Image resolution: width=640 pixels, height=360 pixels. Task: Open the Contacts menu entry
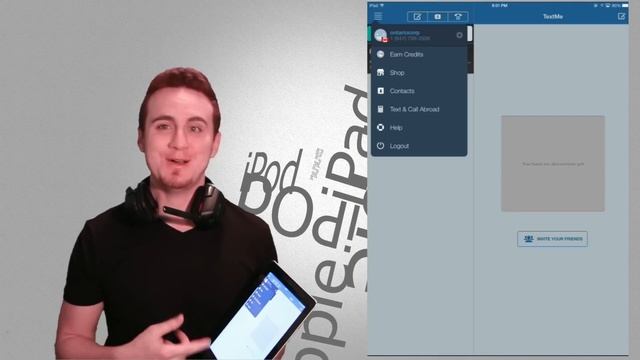click(419, 91)
